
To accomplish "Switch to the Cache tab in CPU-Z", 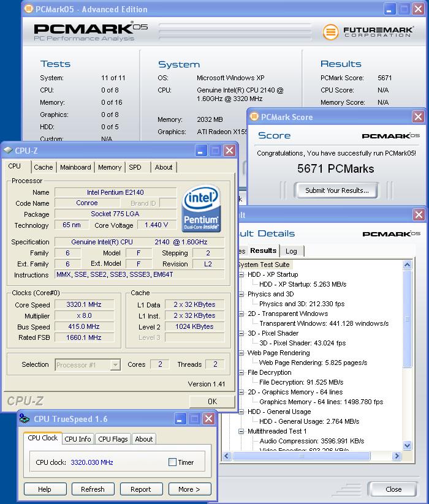I will coord(44,167).
